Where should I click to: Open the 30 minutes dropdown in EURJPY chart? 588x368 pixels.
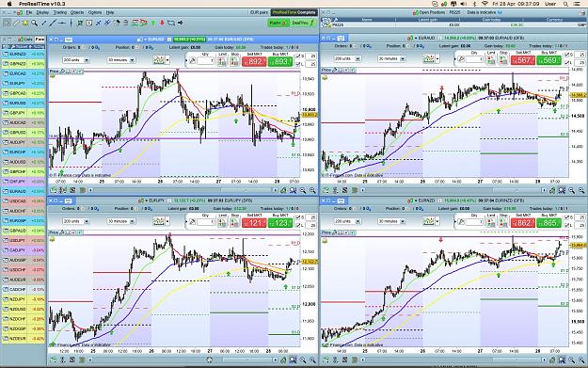(121, 222)
